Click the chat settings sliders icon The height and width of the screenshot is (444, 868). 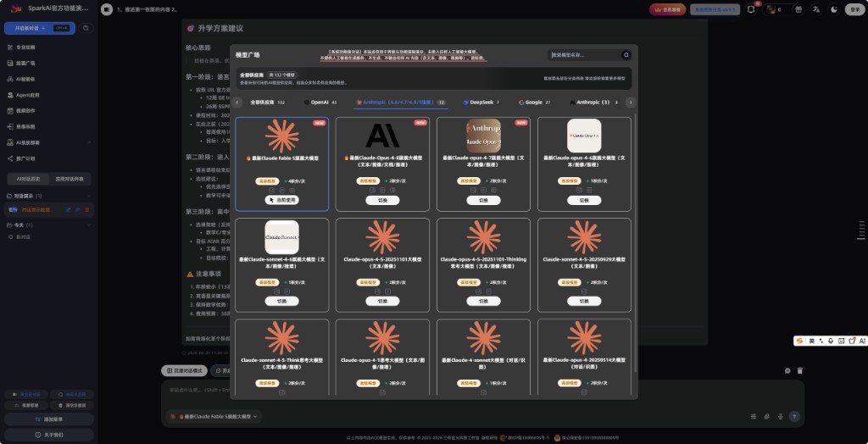[754, 416]
